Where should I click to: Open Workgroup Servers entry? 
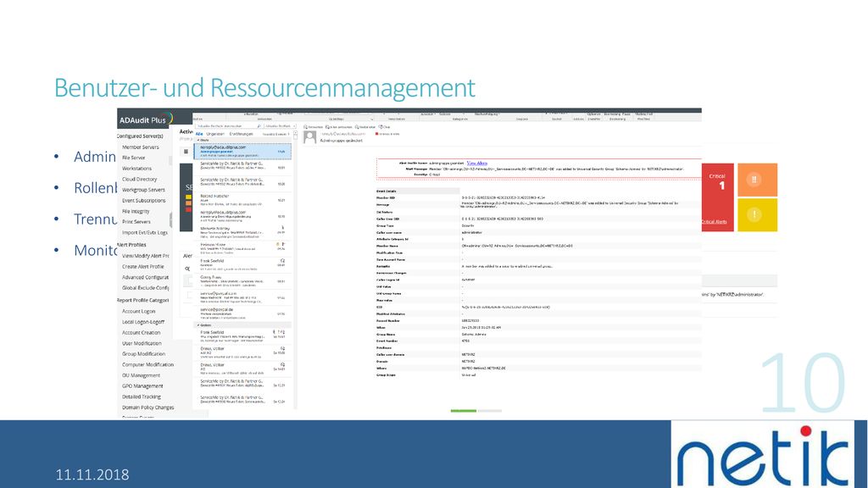(x=143, y=190)
